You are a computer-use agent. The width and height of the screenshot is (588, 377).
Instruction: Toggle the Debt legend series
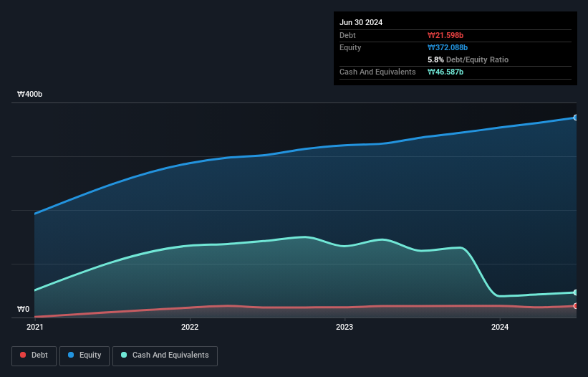pos(34,355)
